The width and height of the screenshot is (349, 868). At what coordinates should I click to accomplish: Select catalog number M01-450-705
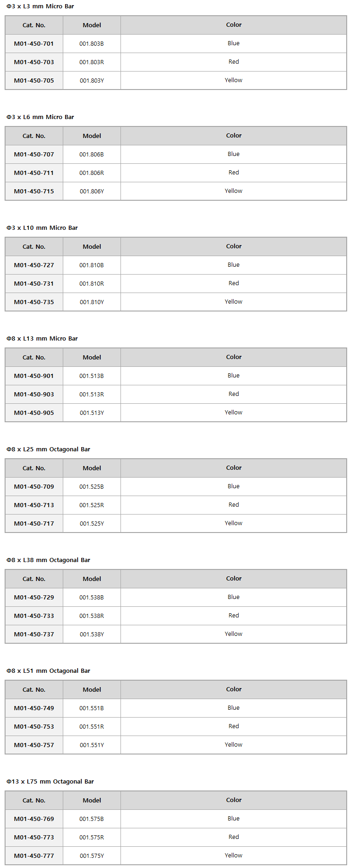[x=34, y=81]
